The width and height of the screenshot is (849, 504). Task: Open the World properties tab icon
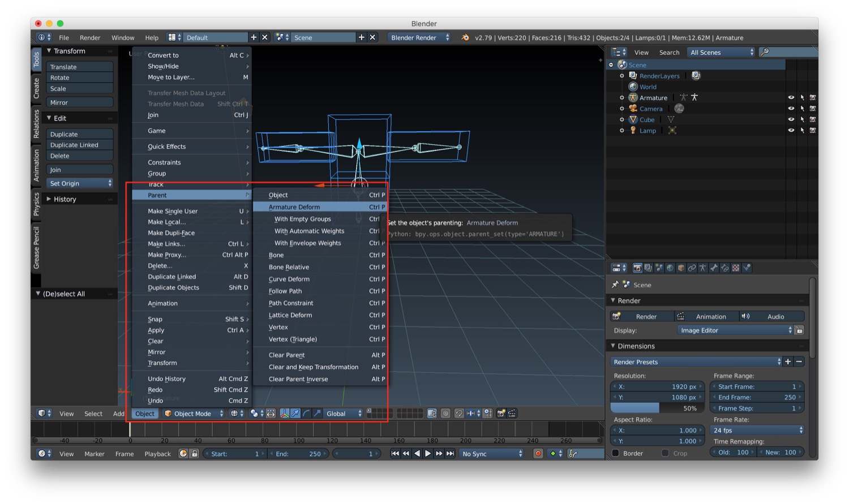(670, 268)
